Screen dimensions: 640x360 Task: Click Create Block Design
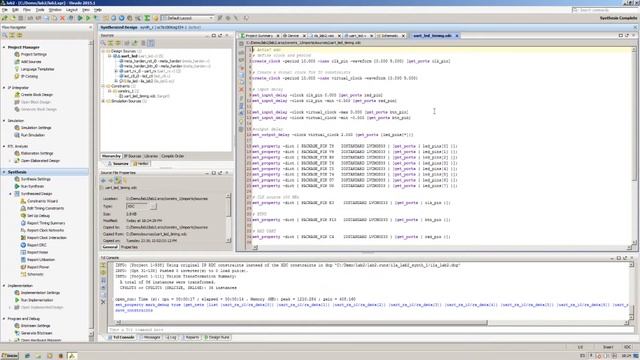coord(37,95)
